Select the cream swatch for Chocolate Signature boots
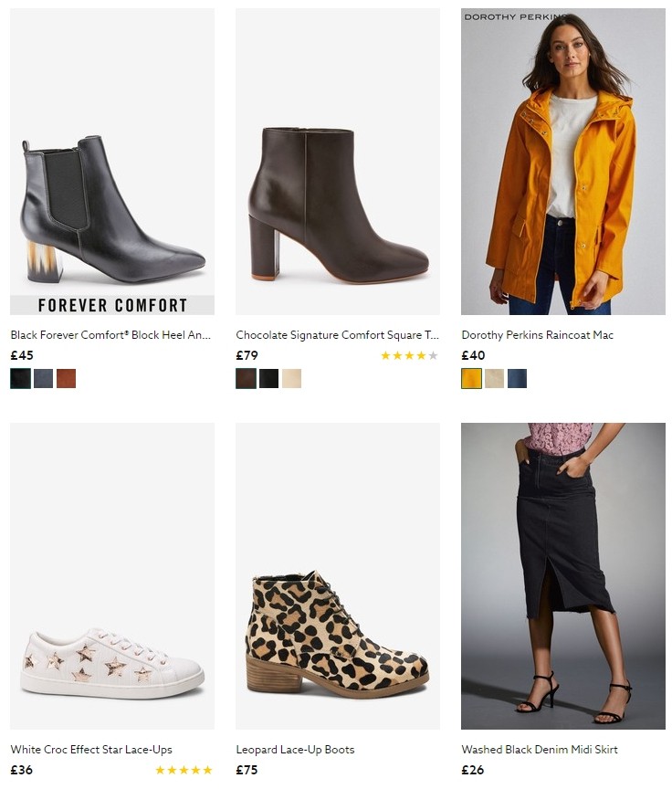The image size is (672, 789). [x=291, y=378]
